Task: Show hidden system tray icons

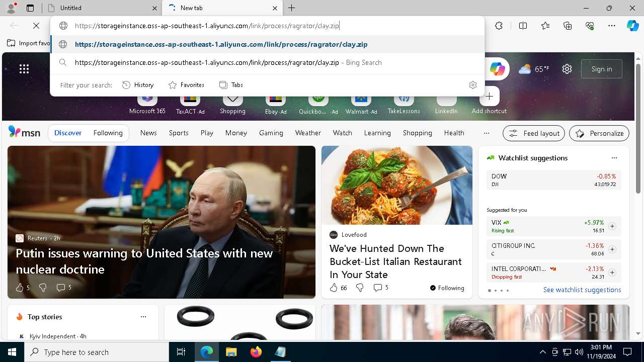Action: pos(542,352)
